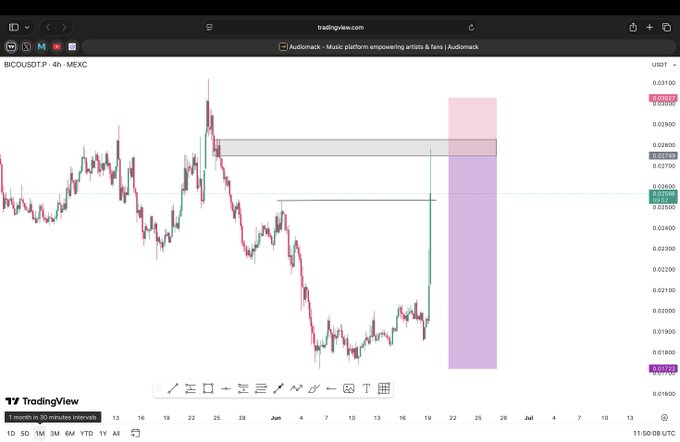680x442 pixels.
Task: Open the chart settings gear on the time axis
Action: [664, 418]
